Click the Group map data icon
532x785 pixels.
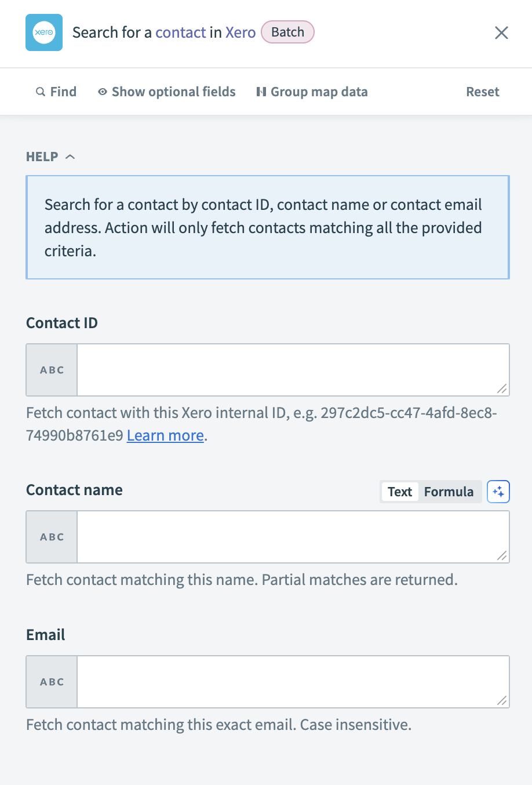coord(261,92)
